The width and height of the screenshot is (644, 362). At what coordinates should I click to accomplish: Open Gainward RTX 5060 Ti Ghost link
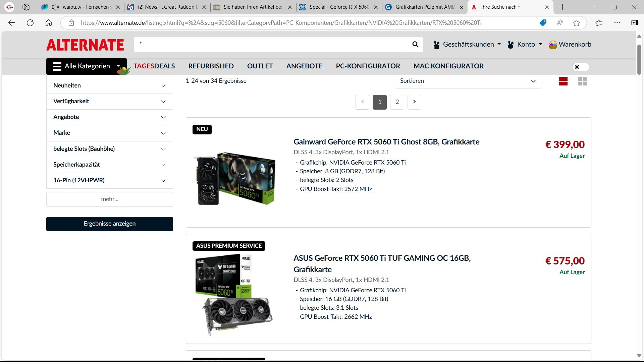pos(386,142)
